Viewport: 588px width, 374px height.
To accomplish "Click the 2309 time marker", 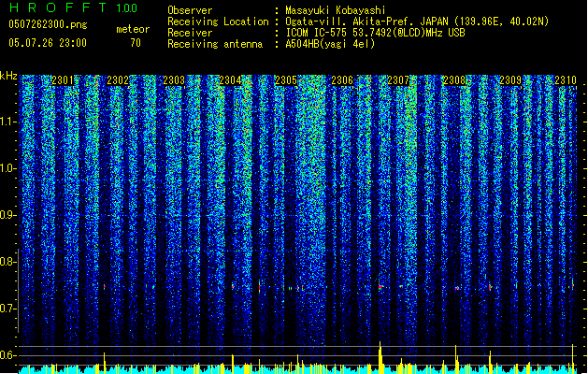I will pos(510,80).
